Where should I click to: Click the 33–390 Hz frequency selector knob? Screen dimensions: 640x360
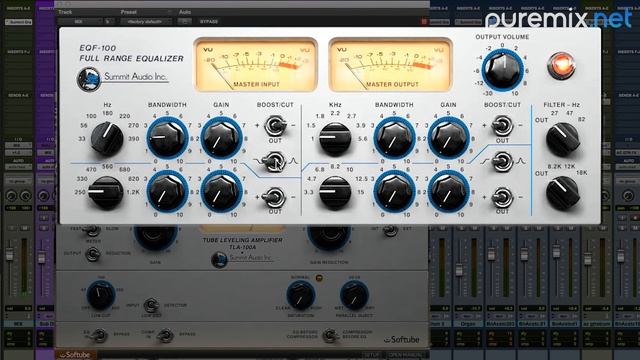coord(107,139)
